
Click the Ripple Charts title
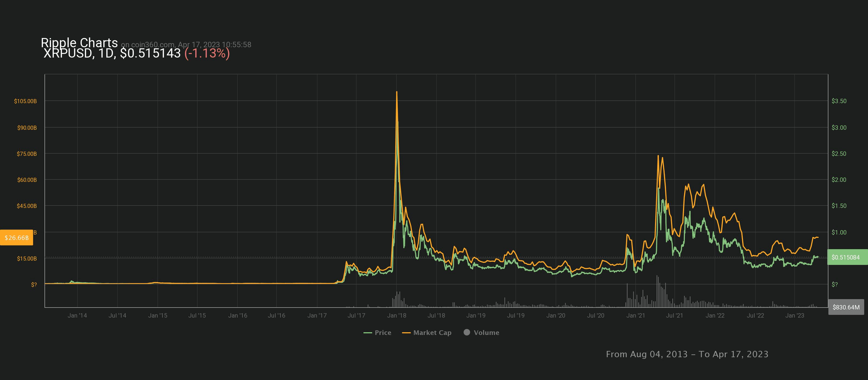click(79, 43)
